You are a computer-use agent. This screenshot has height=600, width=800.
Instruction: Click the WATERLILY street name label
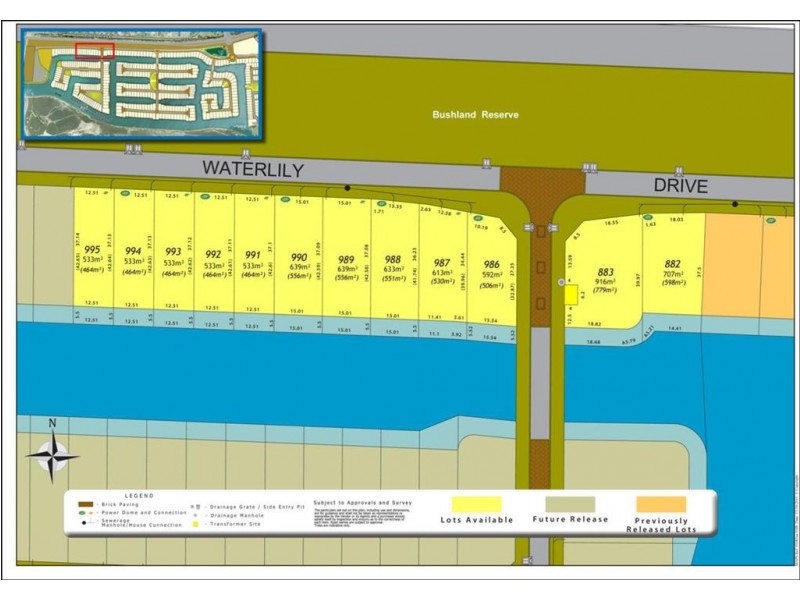(252, 169)
